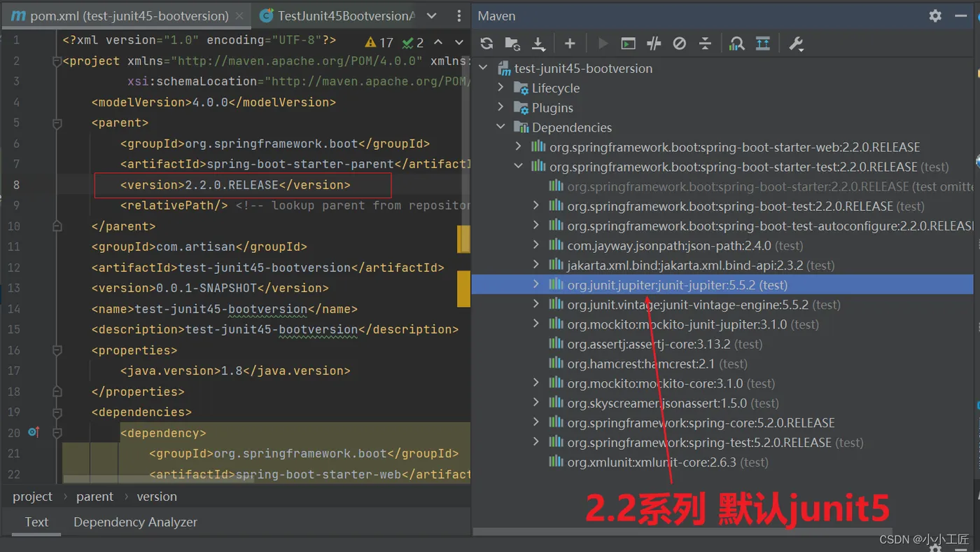Go to previous highlighted problem arrow
The image size is (980, 552).
(438, 43)
